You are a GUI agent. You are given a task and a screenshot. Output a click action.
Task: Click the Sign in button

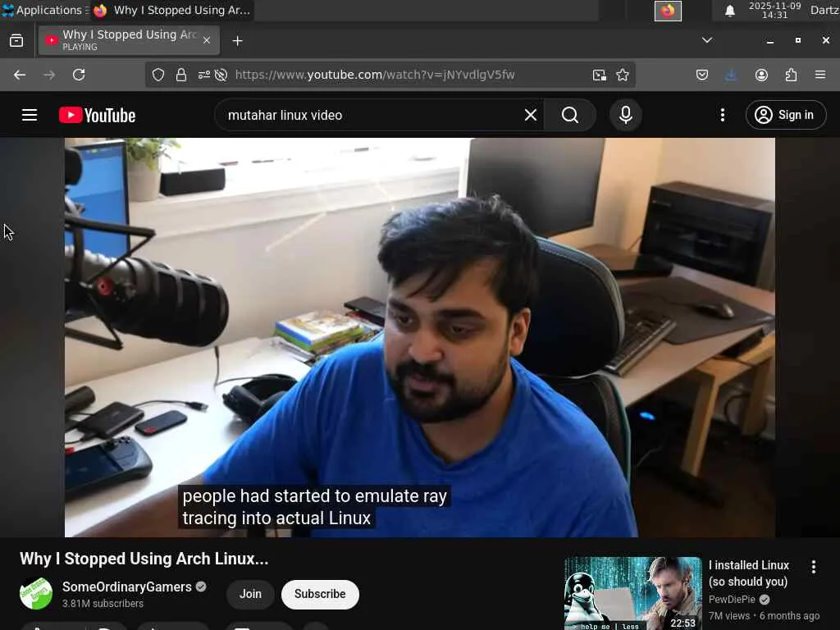pos(785,115)
